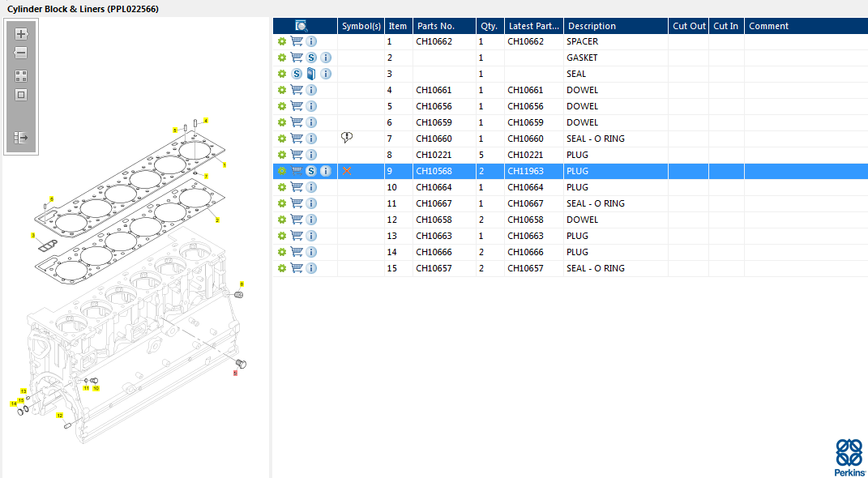Screen dimensions: 868x478
Task: Click the Perkins logo
Action: click(x=849, y=457)
